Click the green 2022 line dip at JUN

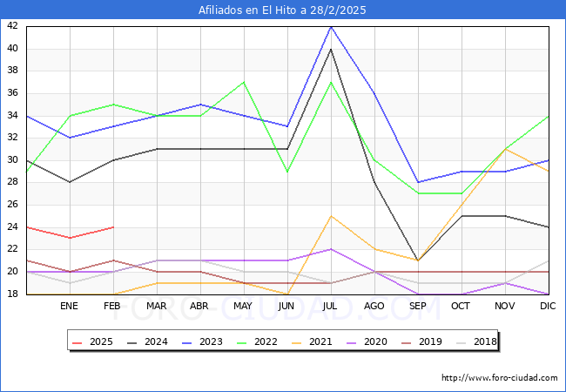click(287, 172)
